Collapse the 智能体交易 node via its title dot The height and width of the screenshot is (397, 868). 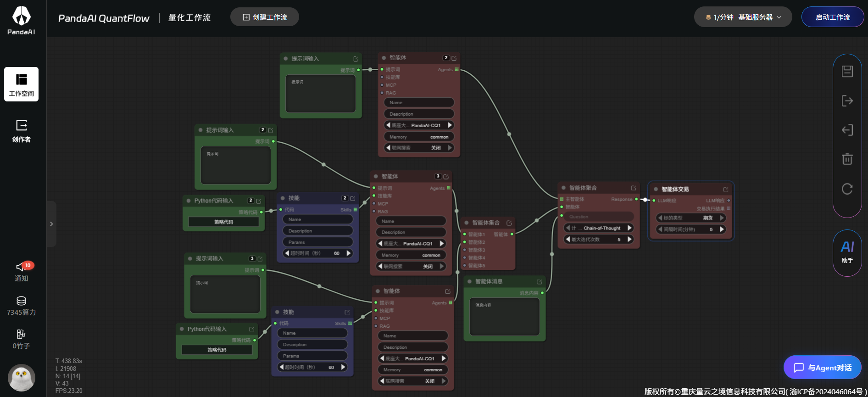click(x=656, y=189)
